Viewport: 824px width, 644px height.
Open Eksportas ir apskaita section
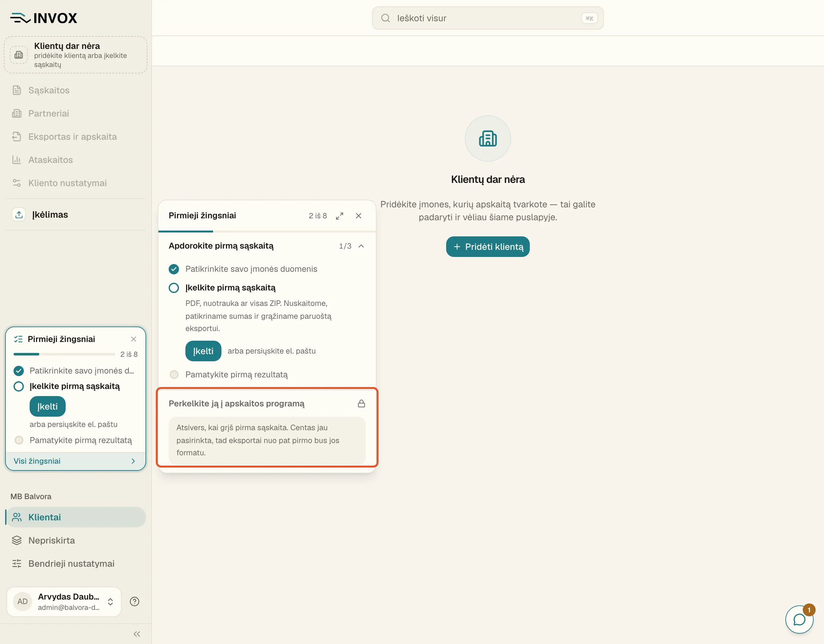[x=75, y=137]
